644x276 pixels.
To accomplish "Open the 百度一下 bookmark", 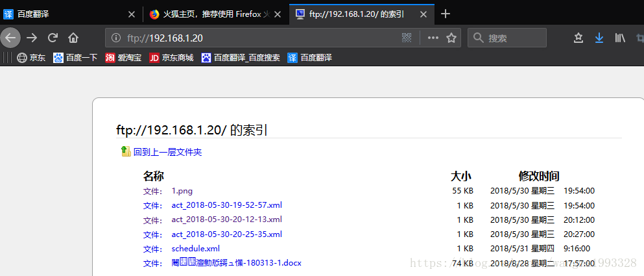I will [x=76, y=58].
